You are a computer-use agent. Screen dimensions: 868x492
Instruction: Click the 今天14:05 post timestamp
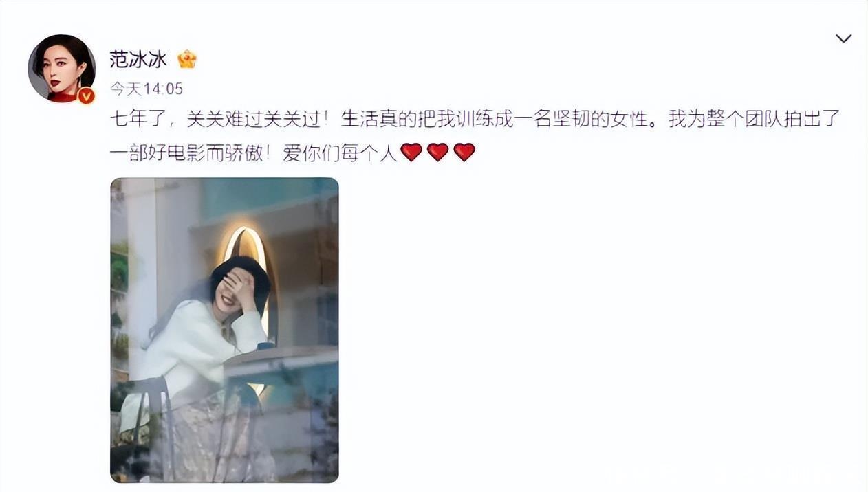pyautogui.click(x=147, y=89)
